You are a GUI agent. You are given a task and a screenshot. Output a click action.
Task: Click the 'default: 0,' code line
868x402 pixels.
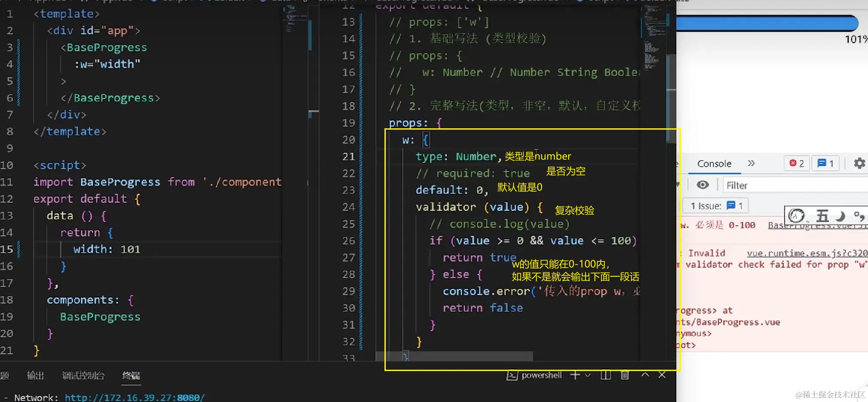[452, 190]
